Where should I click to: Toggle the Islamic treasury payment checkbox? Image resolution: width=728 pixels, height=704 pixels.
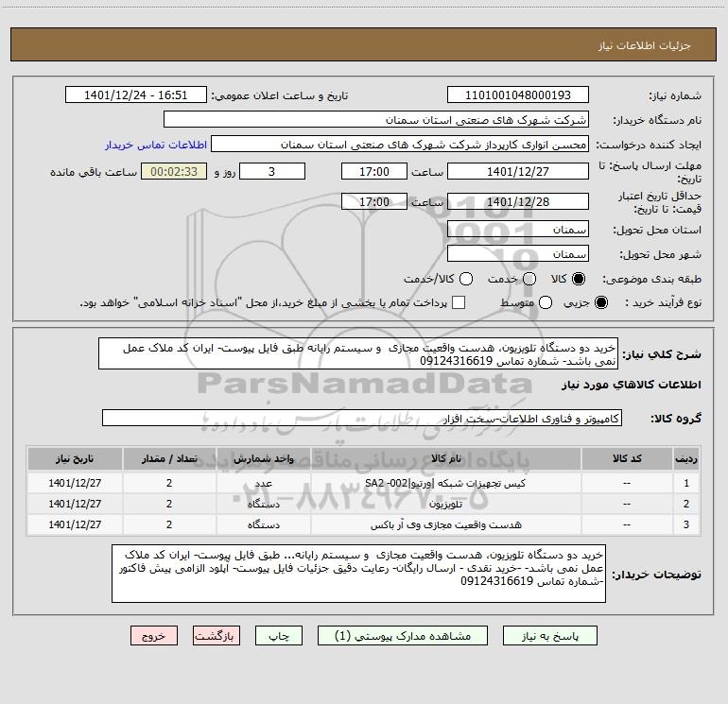(x=459, y=302)
